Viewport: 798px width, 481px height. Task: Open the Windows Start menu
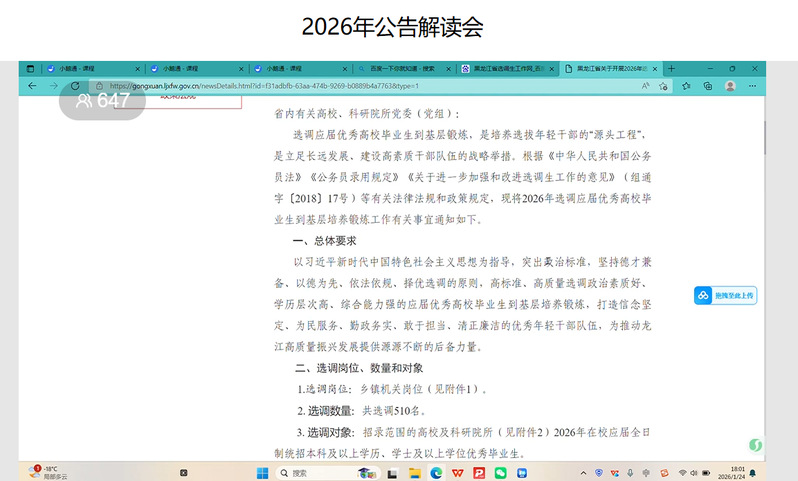tap(264, 472)
